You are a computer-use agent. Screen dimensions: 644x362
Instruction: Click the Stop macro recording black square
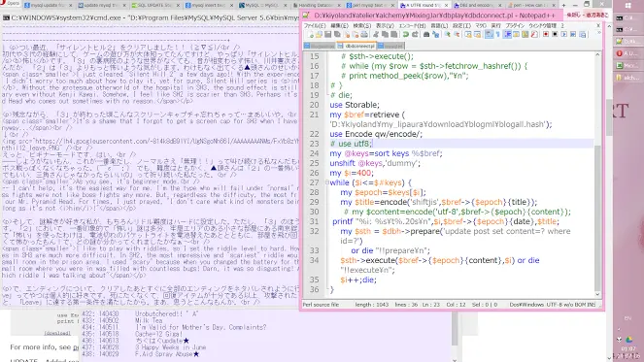(555, 34)
